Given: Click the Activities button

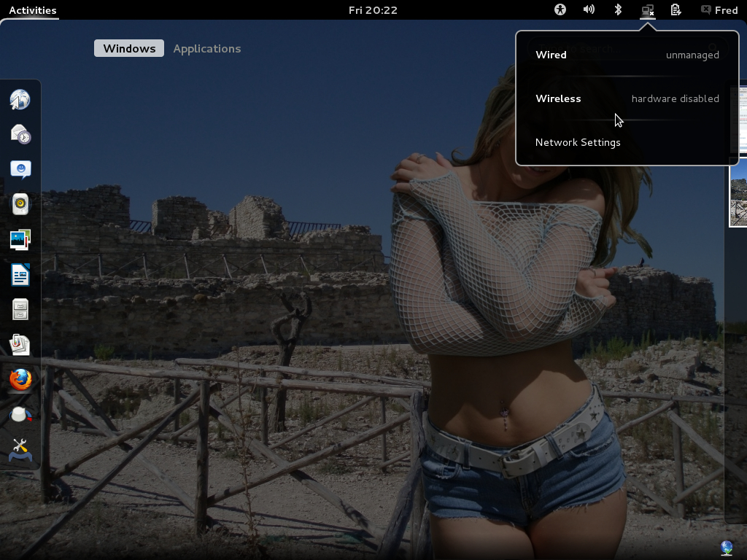Looking at the screenshot, I should (32, 10).
